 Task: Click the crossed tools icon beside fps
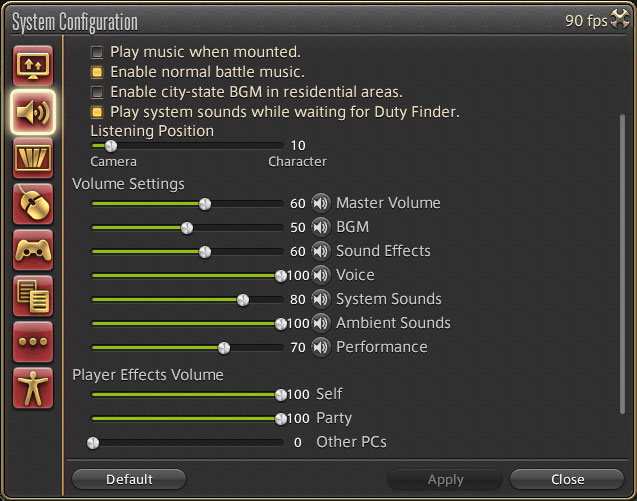coord(620,19)
